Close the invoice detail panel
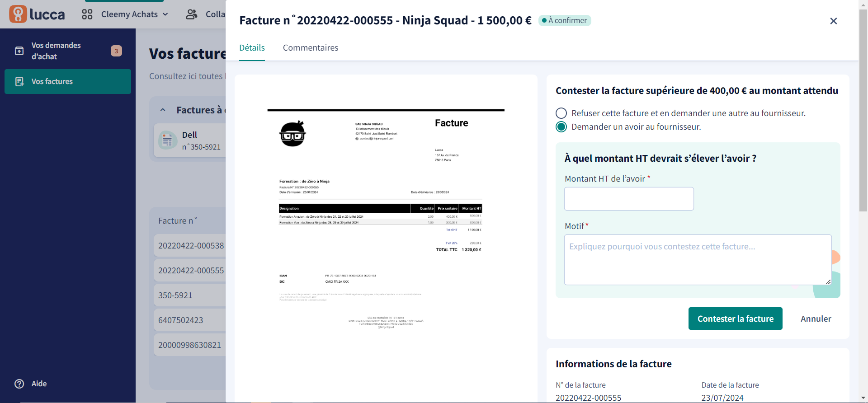The image size is (868, 403). pos(834,21)
